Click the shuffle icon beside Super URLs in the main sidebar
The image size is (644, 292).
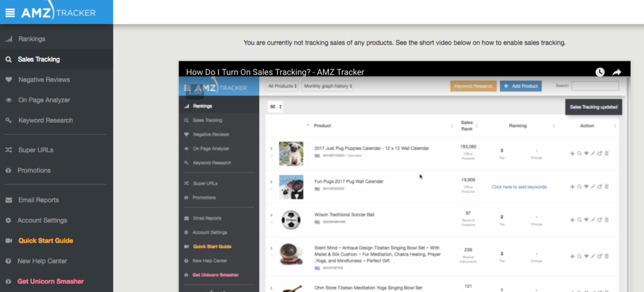pyautogui.click(x=9, y=150)
